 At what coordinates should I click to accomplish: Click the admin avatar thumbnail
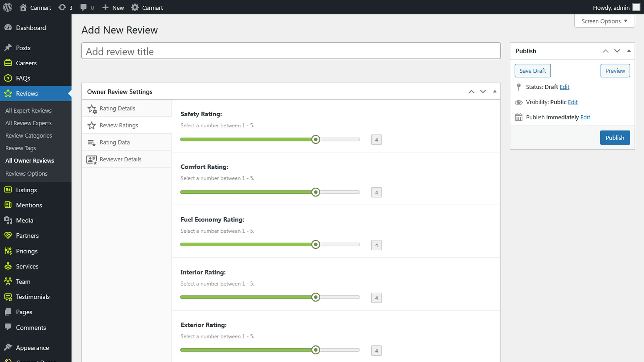point(636,7)
